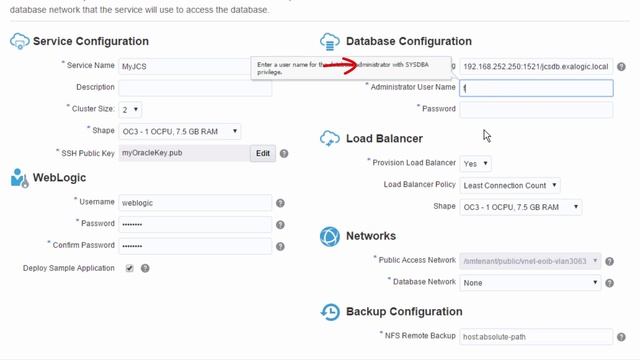Open the Load Balancer Policy dropdown
The width and height of the screenshot is (640, 360).
tap(510, 185)
